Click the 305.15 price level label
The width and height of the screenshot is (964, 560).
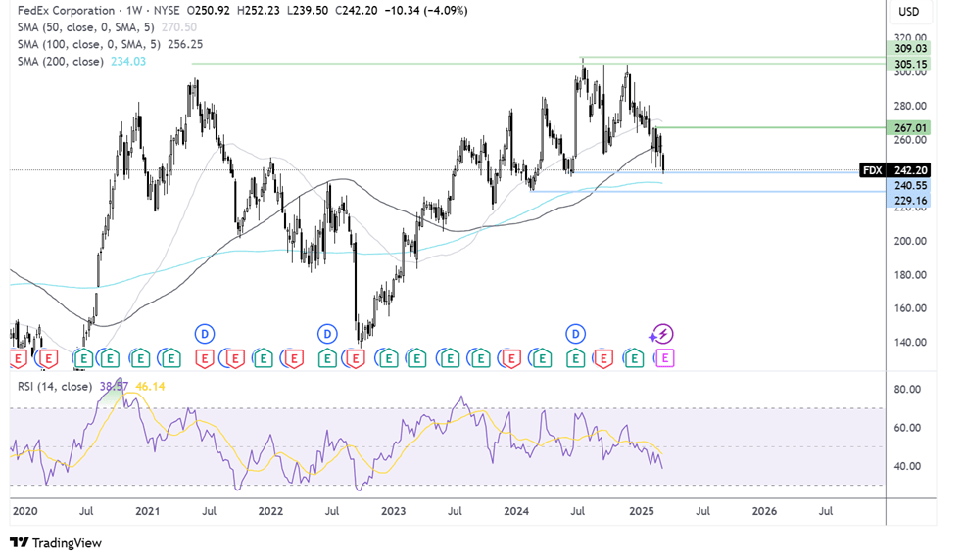coord(910,64)
